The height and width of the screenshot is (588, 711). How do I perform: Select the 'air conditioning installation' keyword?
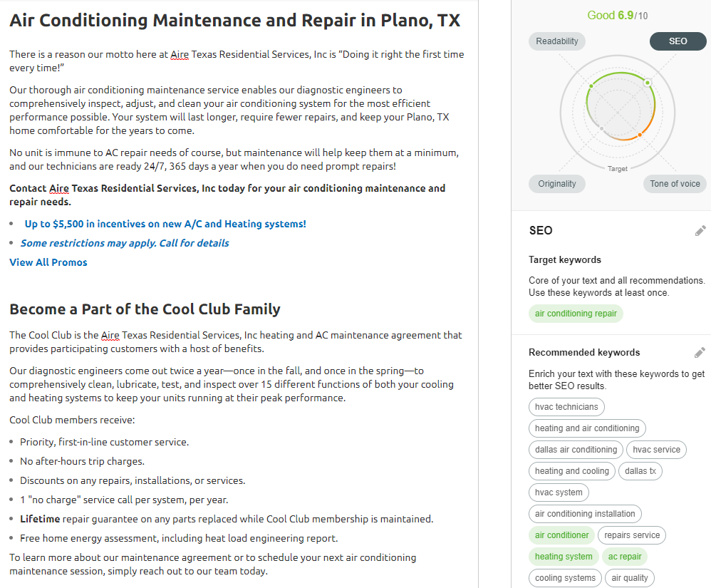[x=585, y=514]
